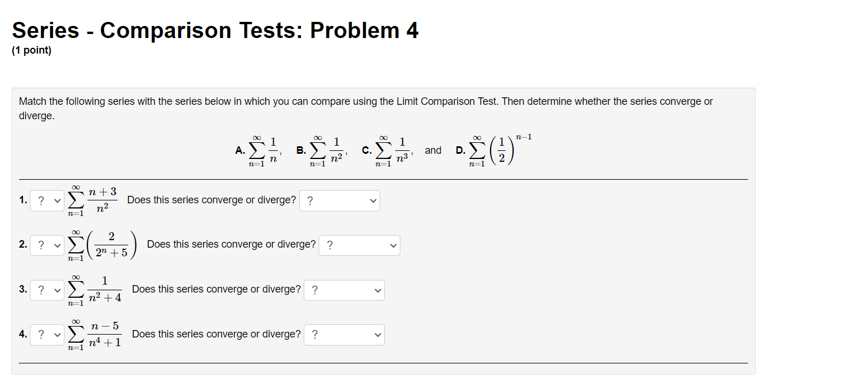Select the formula for comparison series C
The height and width of the screenshot is (383, 868).
pyautogui.click(x=391, y=149)
